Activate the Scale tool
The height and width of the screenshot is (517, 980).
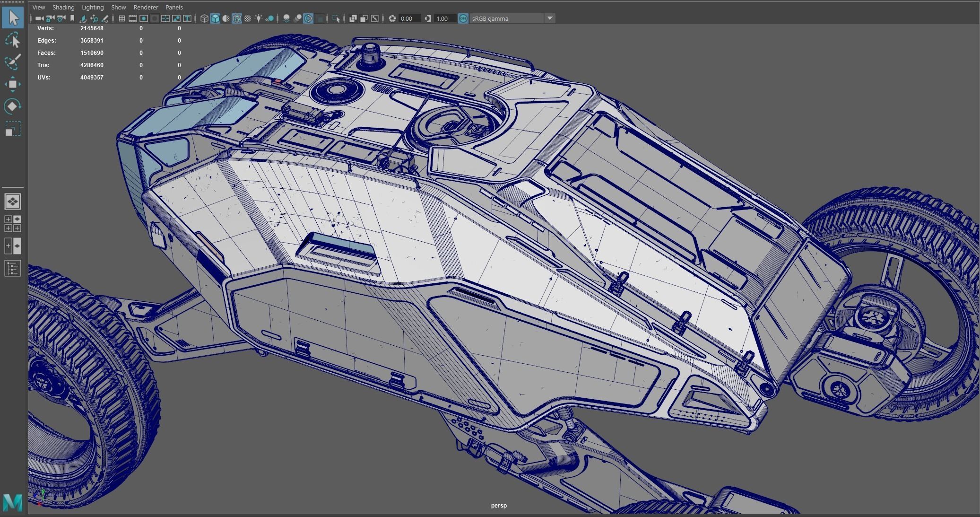pyautogui.click(x=13, y=128)
